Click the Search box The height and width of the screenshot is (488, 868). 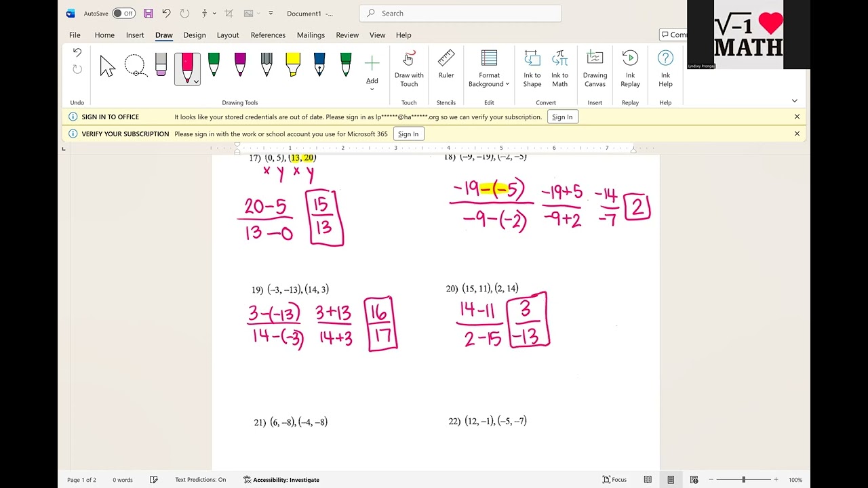pyautogui.click(x=460, y=14)
